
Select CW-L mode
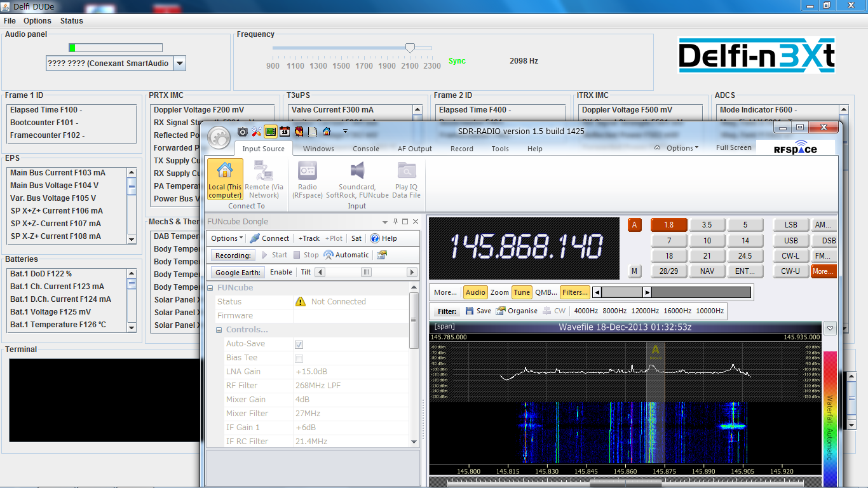pos(790,256)
